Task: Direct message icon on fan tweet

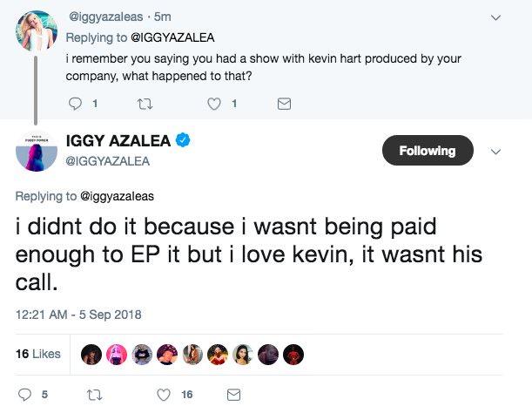Action: [x=283, y=104]
